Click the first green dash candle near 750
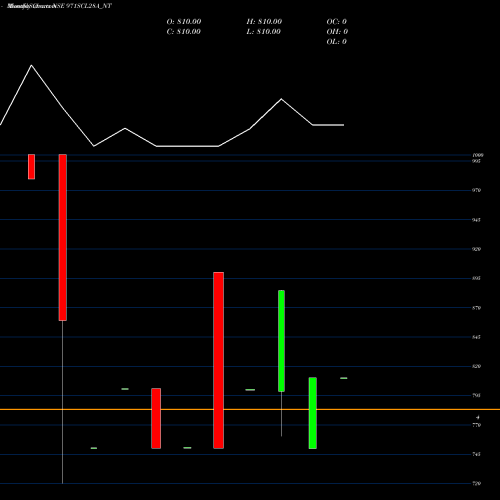 [x=94, y=448]
